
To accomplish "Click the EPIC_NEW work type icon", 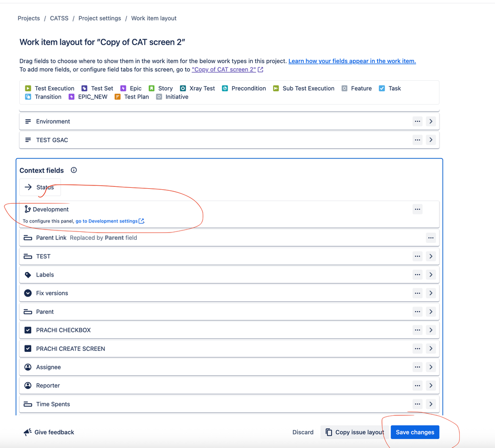I will (x=71, y=97).
